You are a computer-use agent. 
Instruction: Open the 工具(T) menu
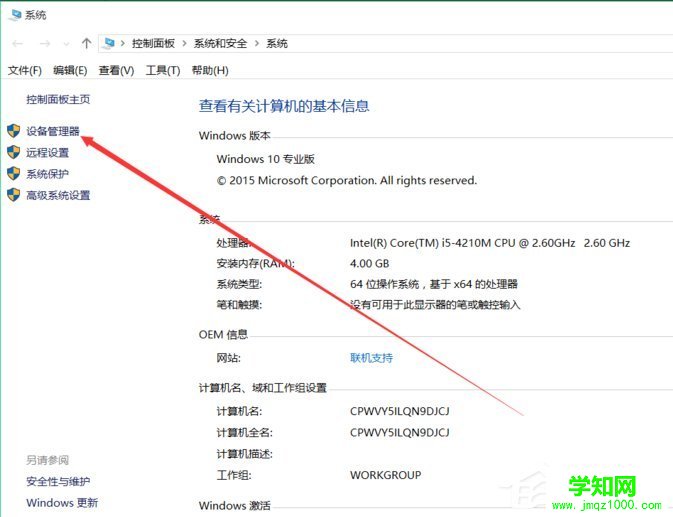click(x=163, y=70)
